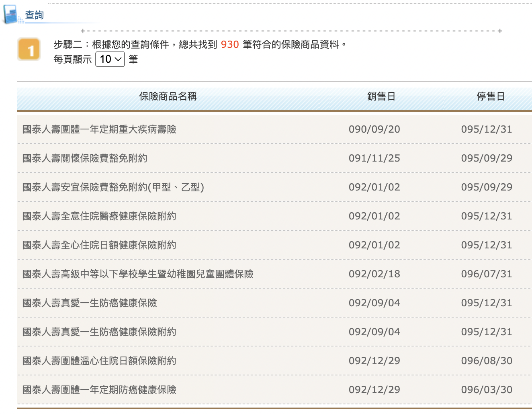Select 國泰人壽真愛一生防癌健康保險 product (not 附約)
Screen dimensions: 532x414
pos(90,303)
